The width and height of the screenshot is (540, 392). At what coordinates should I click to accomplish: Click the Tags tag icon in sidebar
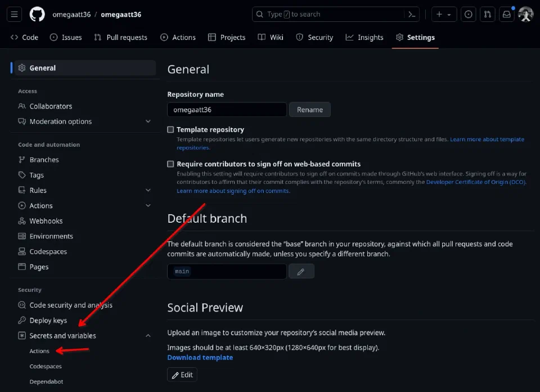coord(22,175)
